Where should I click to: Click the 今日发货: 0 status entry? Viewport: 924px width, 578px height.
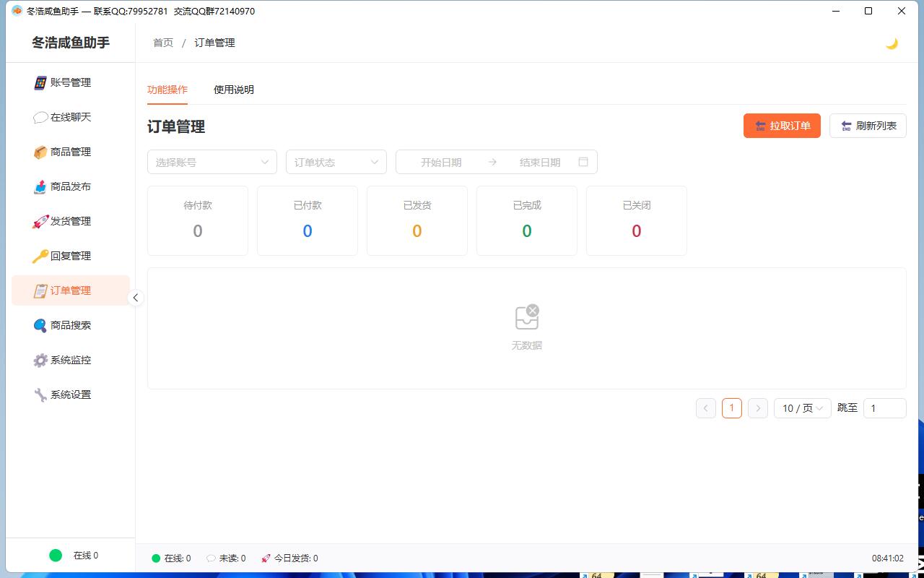pos(289,558)
